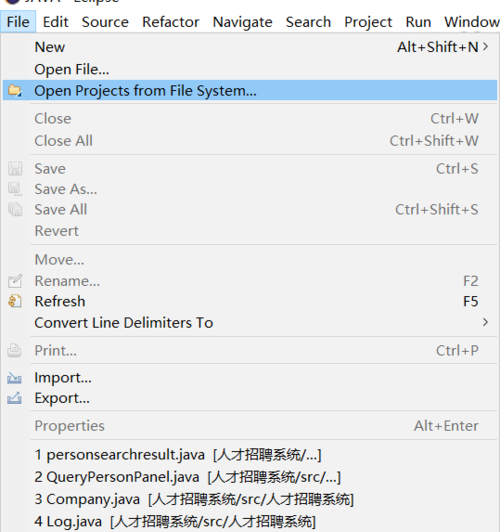Click the Refresh icon in File menu
This screenshot has width=500, height=532.
coord(15,301)
